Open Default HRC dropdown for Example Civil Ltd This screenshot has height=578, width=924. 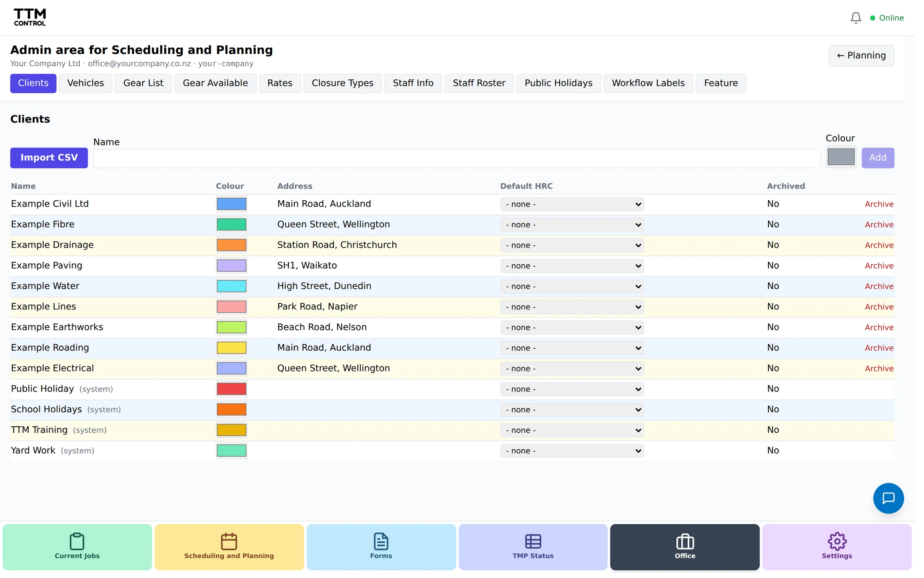click(x=572, y=204)
